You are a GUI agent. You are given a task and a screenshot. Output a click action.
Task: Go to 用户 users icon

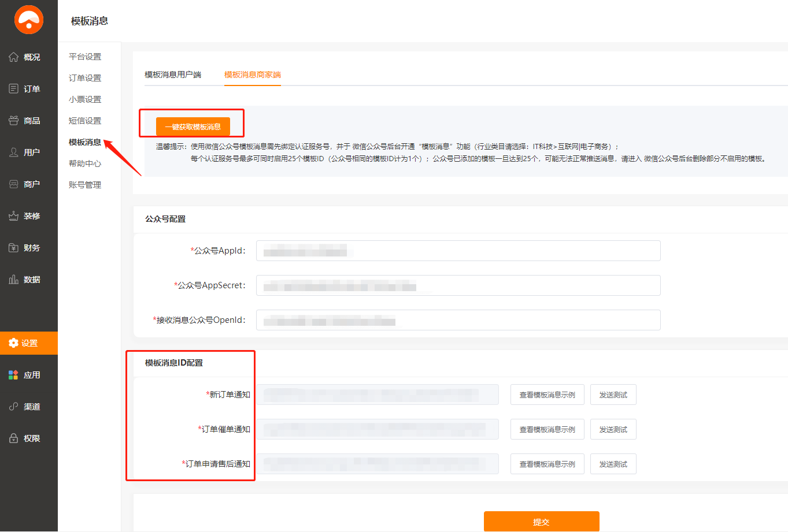[x=14, y=152]
